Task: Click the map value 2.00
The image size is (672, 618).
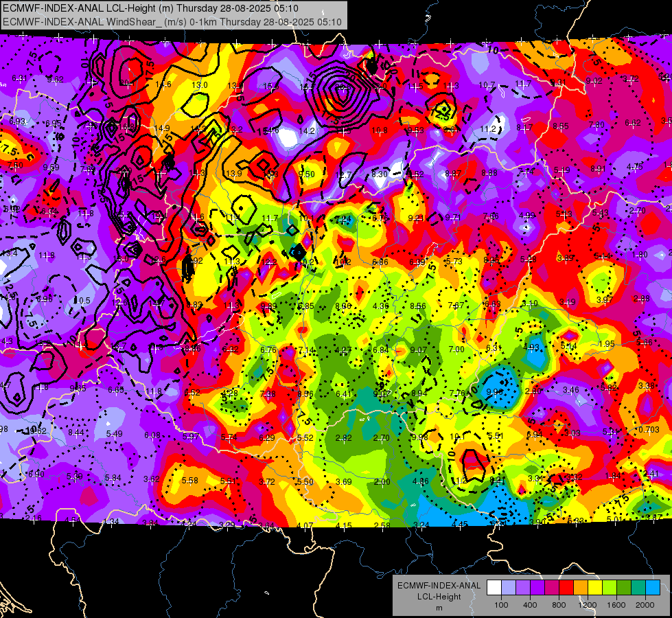Action: coord(382,481)
